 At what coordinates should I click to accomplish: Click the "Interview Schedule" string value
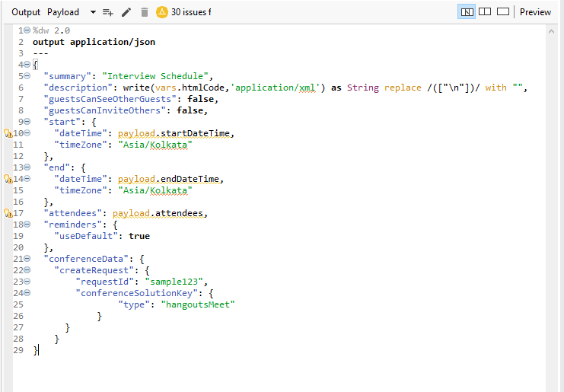pos(155,76)
